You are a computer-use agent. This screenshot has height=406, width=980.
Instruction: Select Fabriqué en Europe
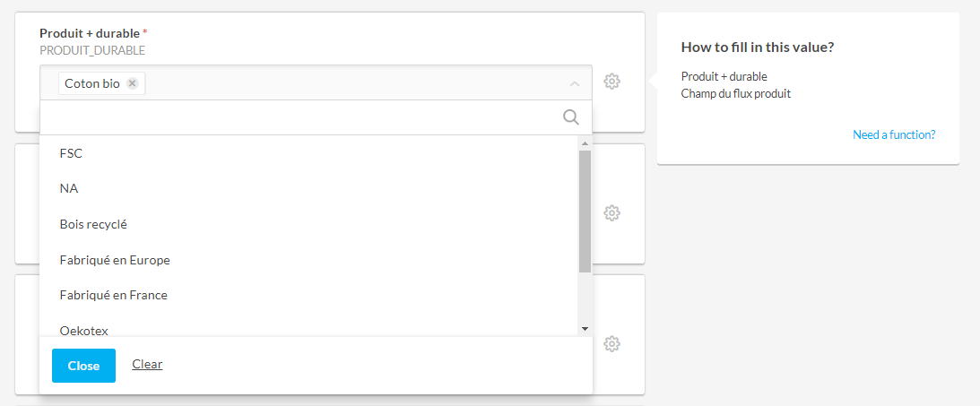(x=115, y=260)
